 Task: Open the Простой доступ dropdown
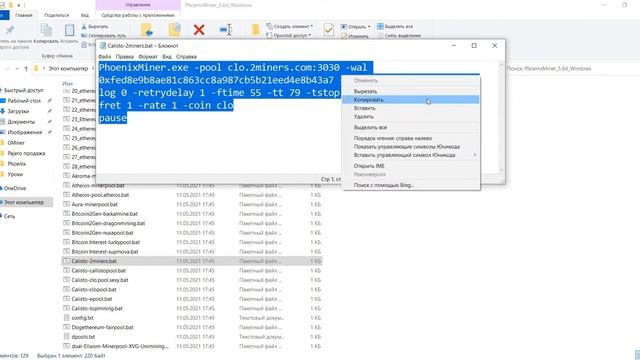click(289, 36)
